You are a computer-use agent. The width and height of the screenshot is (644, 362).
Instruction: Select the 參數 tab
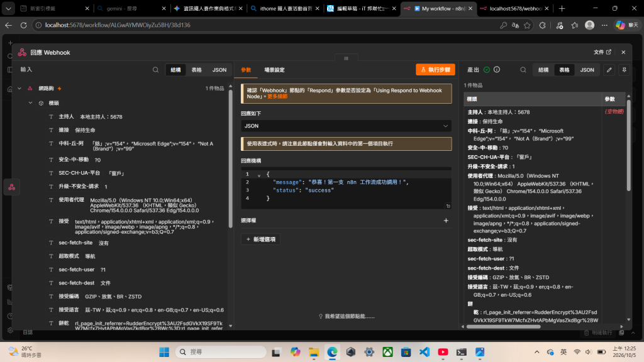point(246,70)
